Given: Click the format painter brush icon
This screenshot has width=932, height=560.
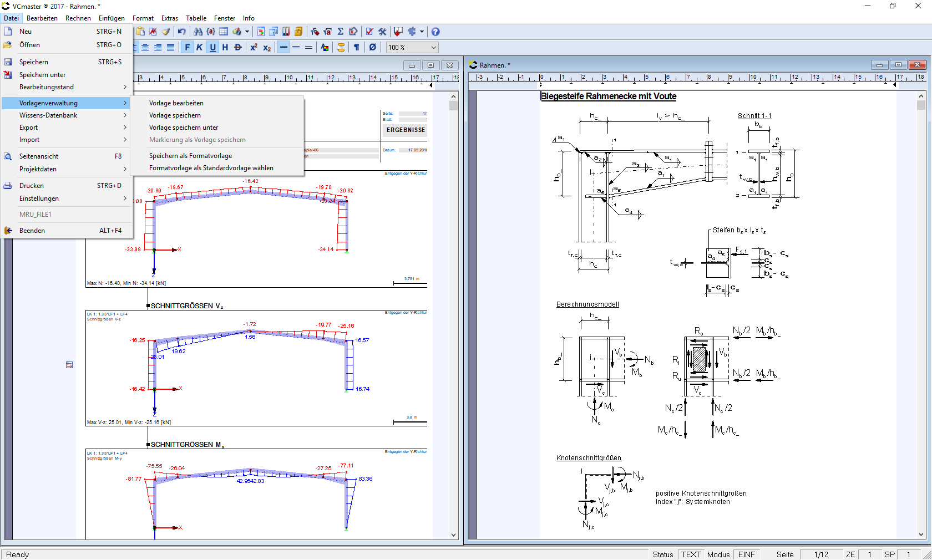Looking at the screenshot, I should coord(166,32).
